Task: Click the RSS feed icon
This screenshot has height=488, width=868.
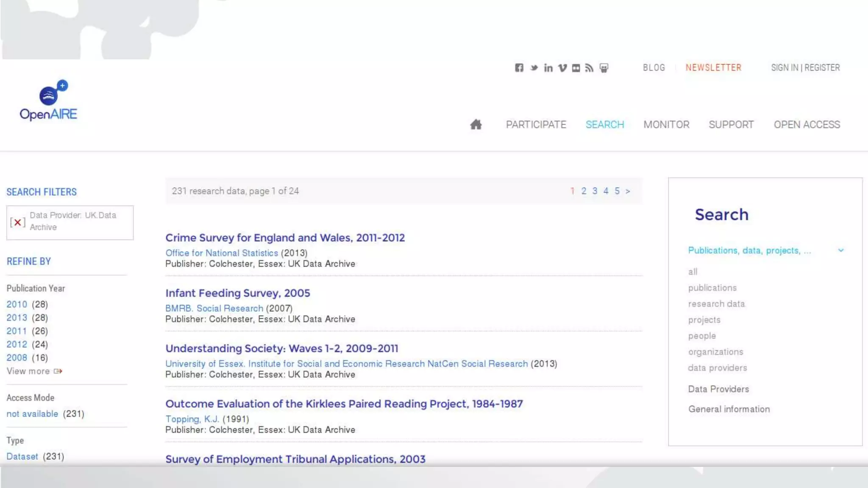Action: click(x=589, y=68)
